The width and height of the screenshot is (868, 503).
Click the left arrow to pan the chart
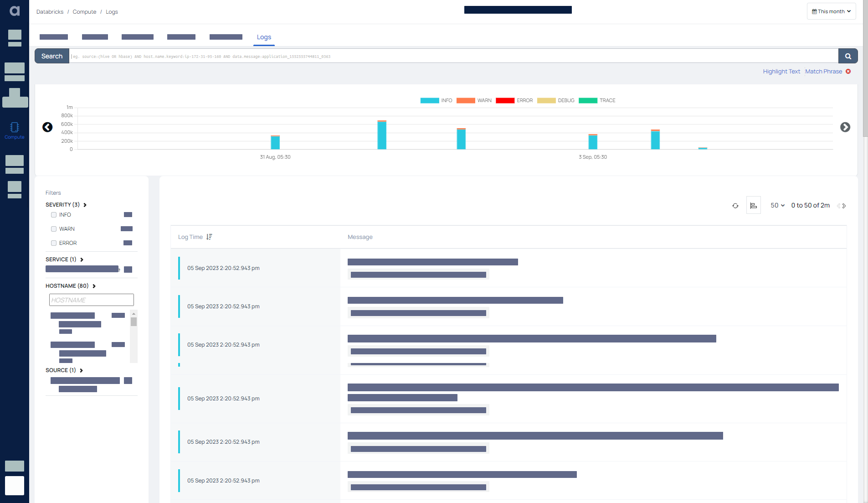tap(47, 127)
